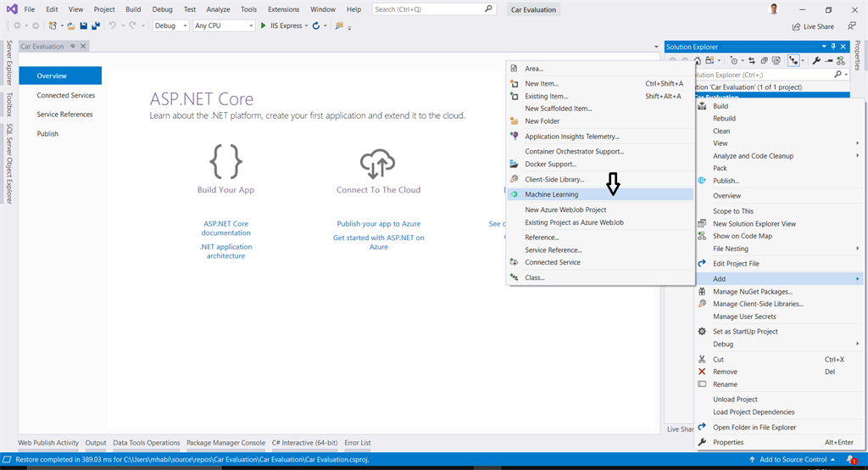This screenshot has width=868, height=470.
Task: Open the Extensions menu
Action: point(283,9)
